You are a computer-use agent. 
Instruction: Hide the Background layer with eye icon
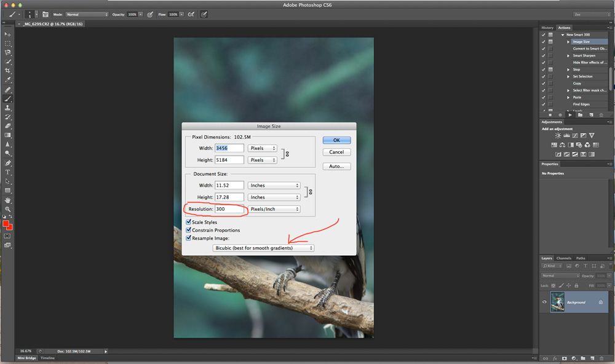[544, 302]
